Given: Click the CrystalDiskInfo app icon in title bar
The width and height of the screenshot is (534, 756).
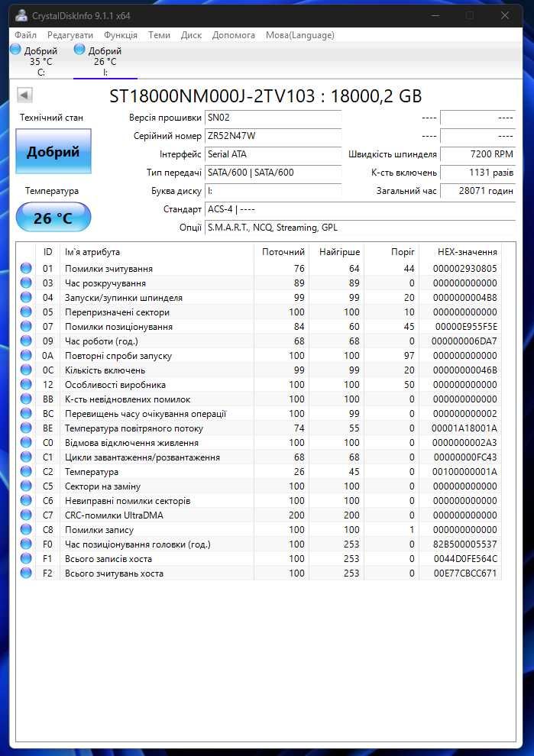Looking at the screenshot, I should click(21, 15).
